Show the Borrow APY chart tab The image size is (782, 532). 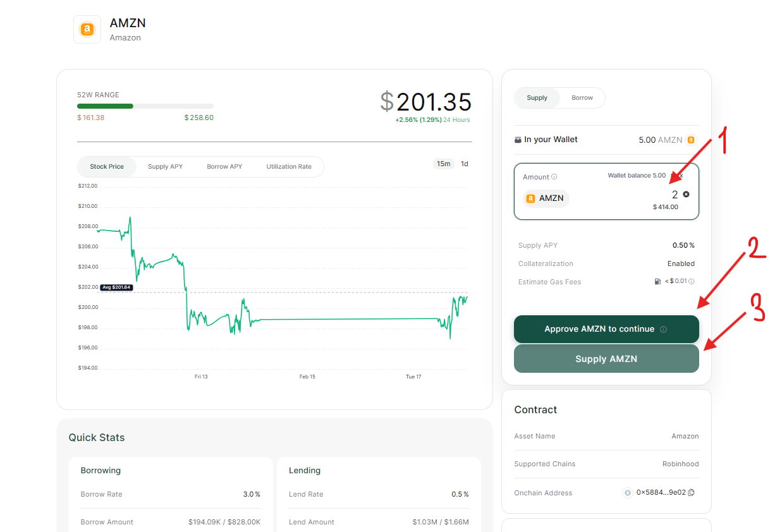coord(224,167)
